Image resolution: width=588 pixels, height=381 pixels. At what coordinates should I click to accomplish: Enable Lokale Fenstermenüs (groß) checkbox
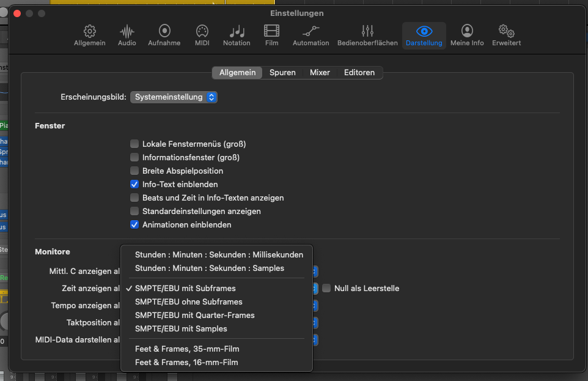[x=134, y=144]
